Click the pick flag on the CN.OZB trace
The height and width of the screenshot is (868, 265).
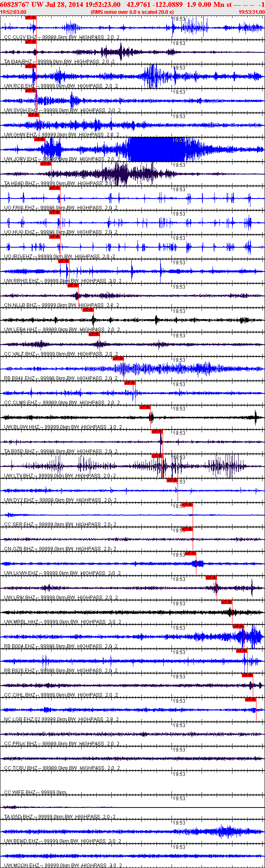click(x=187, y=529)
